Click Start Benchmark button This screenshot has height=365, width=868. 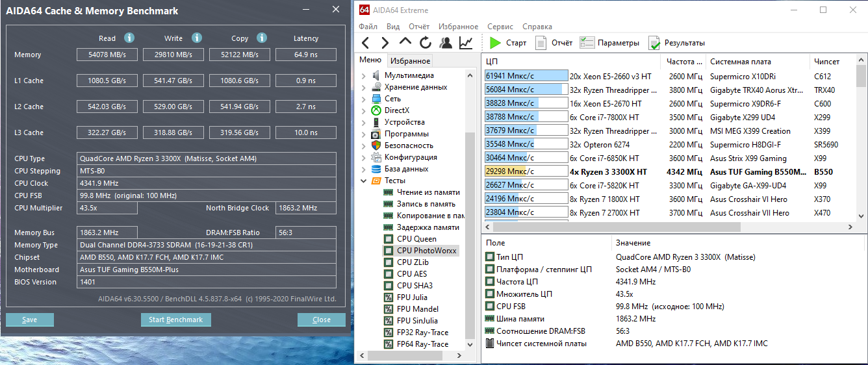click(x=176, y=320)
